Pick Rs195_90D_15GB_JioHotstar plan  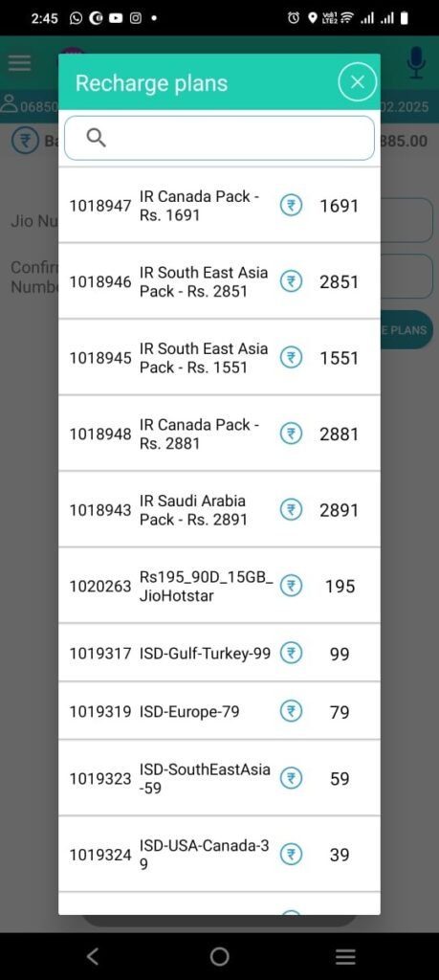coord(219,586)
